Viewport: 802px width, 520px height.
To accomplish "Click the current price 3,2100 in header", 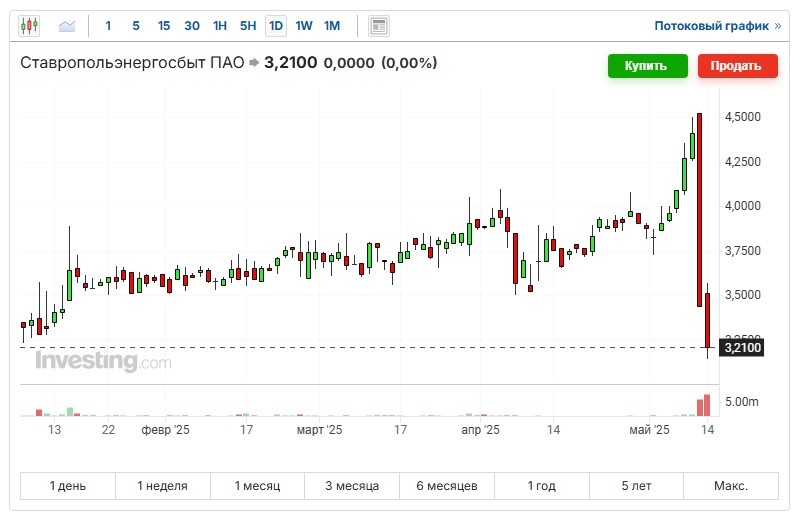I will click(x=291, y=63).
